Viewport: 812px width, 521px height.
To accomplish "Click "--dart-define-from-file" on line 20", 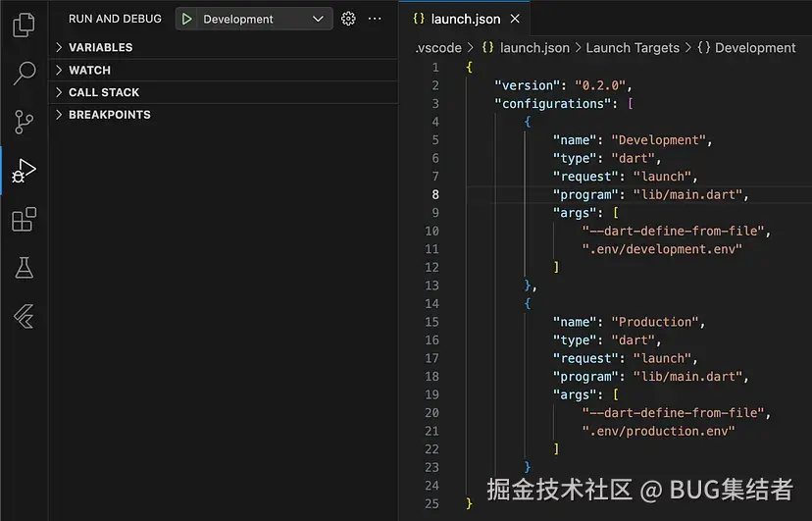I will point(673,413).
